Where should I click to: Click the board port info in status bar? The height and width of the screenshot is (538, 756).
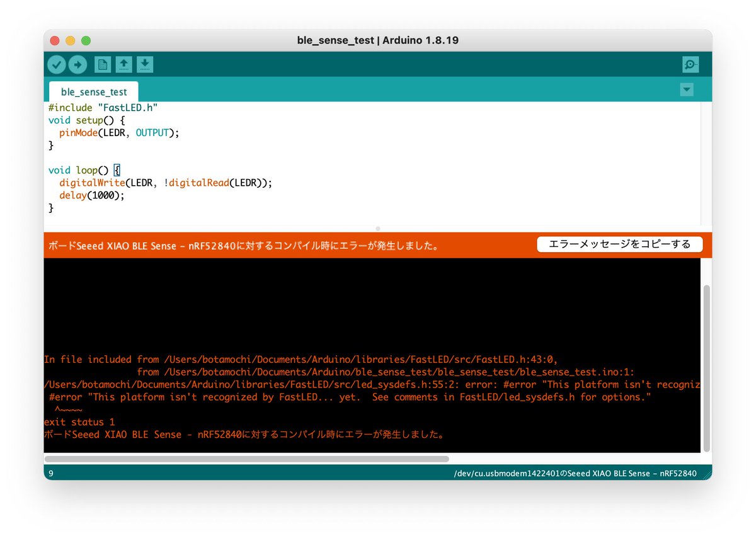pyautogui.click(x=575, y=473)
